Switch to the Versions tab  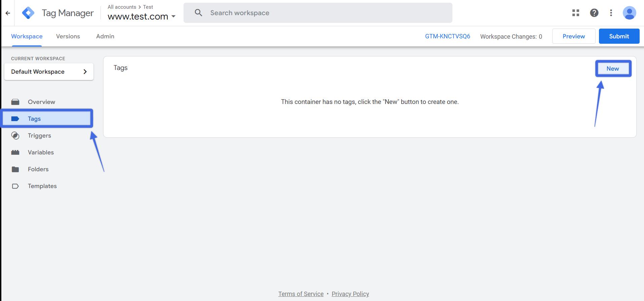pos(68,36)
